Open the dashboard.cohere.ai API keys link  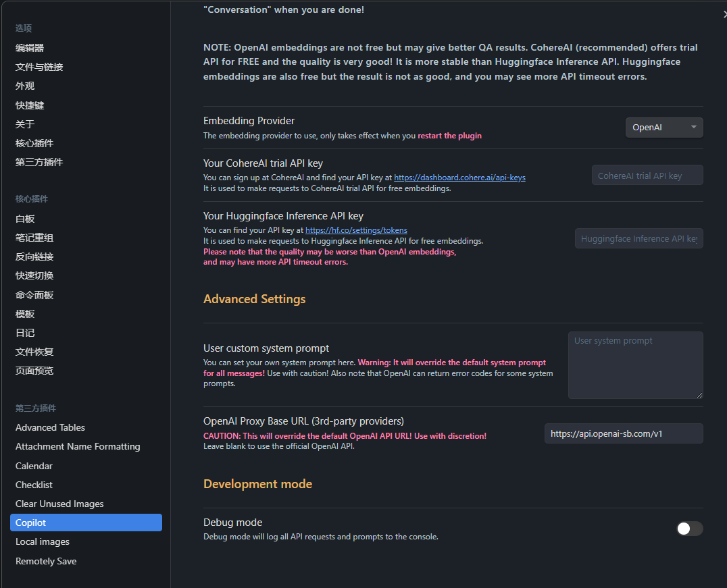459,178
